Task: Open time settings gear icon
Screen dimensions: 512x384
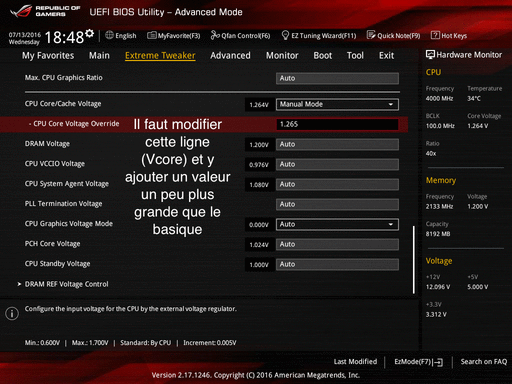Action: 89,33
